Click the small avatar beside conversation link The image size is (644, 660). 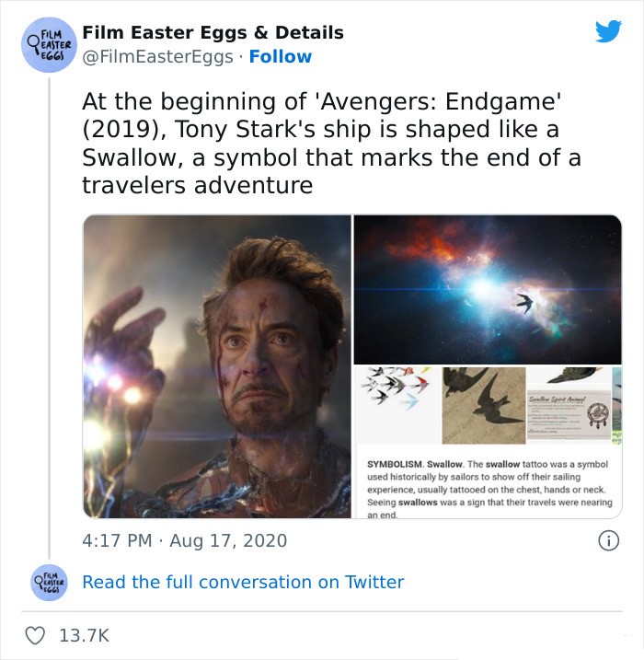pyautogui.click(x=49, y=582)
